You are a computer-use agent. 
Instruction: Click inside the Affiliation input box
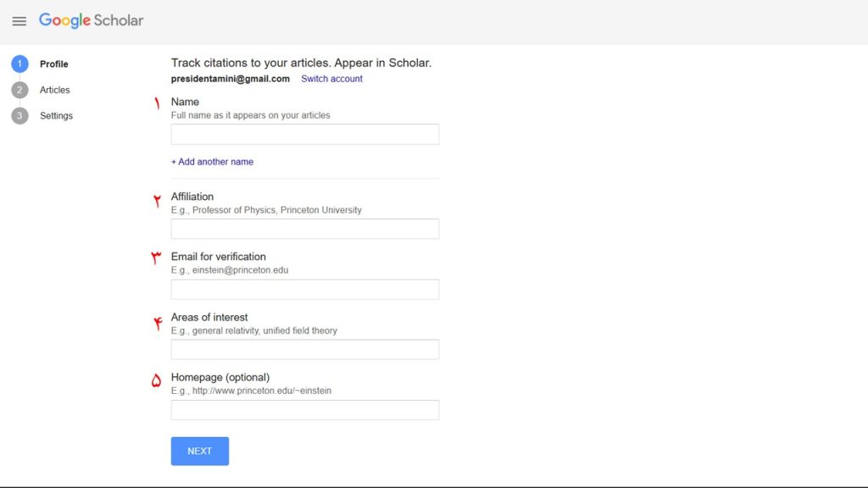pos(305,229)
